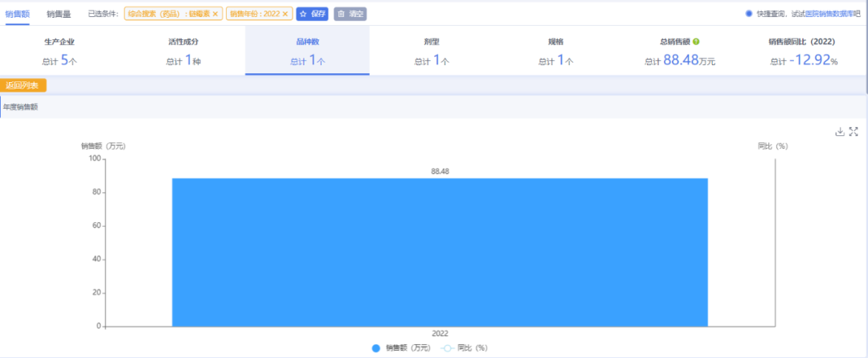The width and height of the screenshot is (868, 358).
Task: Select the 活性成分 summary card
Action: pyautogui.click(x=183, y=51)
